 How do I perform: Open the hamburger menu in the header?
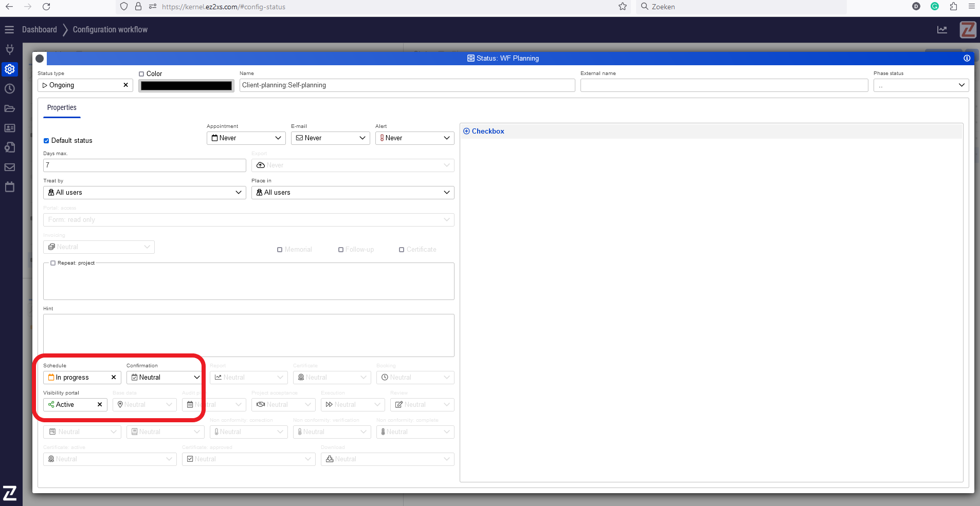click(9, 30)
